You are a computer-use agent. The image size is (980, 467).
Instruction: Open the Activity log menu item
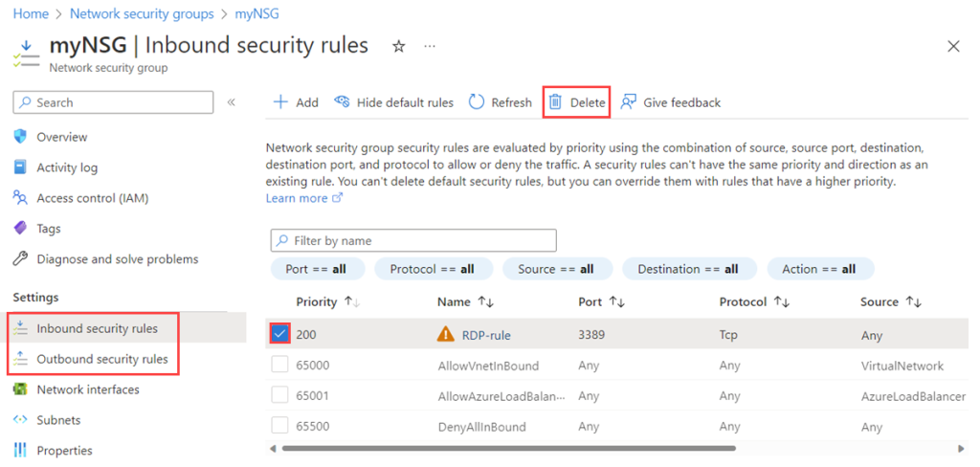tap(67, 167)
